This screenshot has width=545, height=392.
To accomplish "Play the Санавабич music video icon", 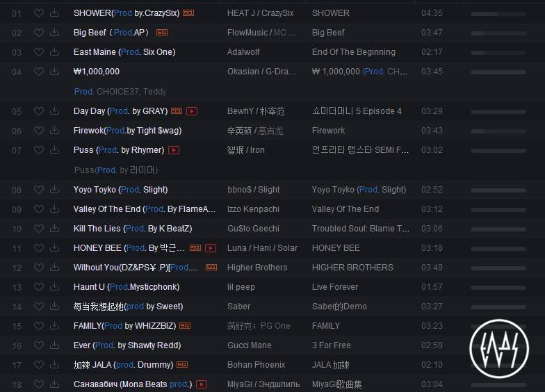I will point(202,384).
